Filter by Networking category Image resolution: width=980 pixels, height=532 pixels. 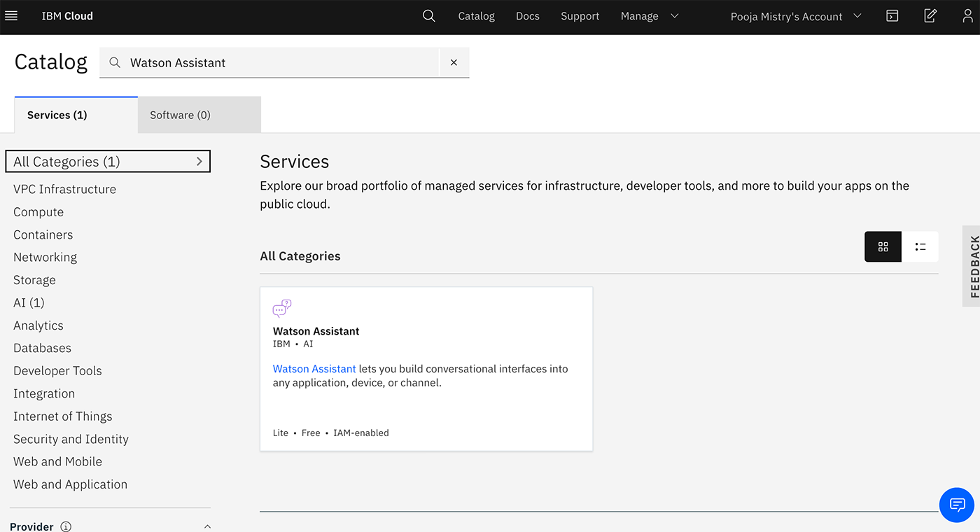(x=45, y=258)
